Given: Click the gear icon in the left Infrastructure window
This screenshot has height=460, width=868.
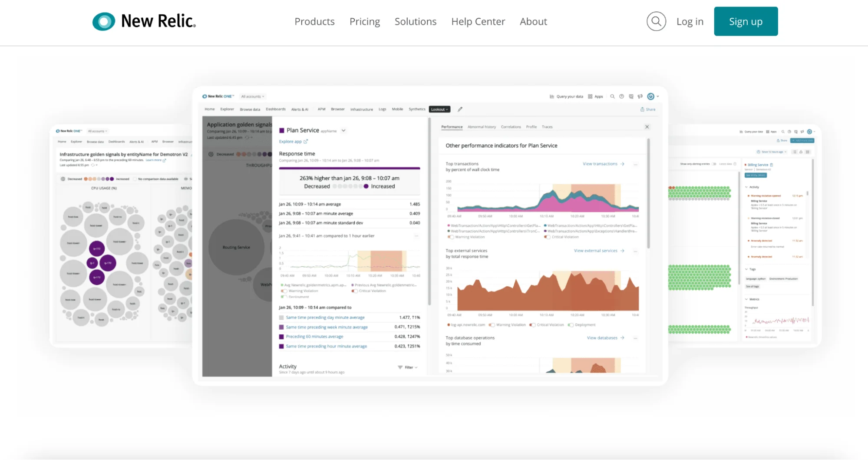Looking at the screenshot, I should click(63, 179).
